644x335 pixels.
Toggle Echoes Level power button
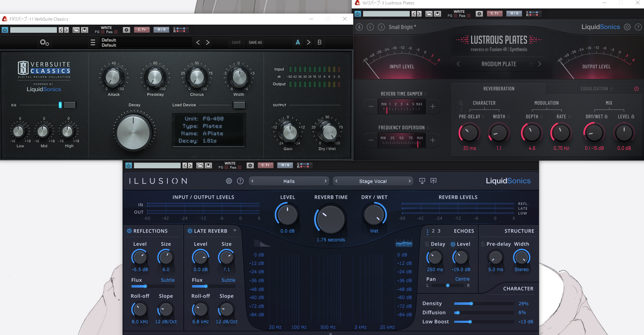pyautogui.click(x=453, y=244)
